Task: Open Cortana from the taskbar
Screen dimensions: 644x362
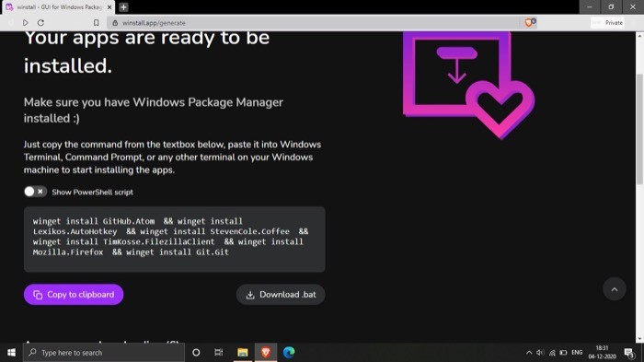Action: [x=196, y=353]
